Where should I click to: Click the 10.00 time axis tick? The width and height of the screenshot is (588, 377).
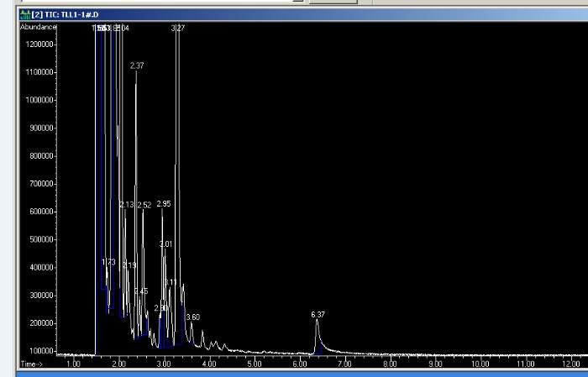click(480, 364)
